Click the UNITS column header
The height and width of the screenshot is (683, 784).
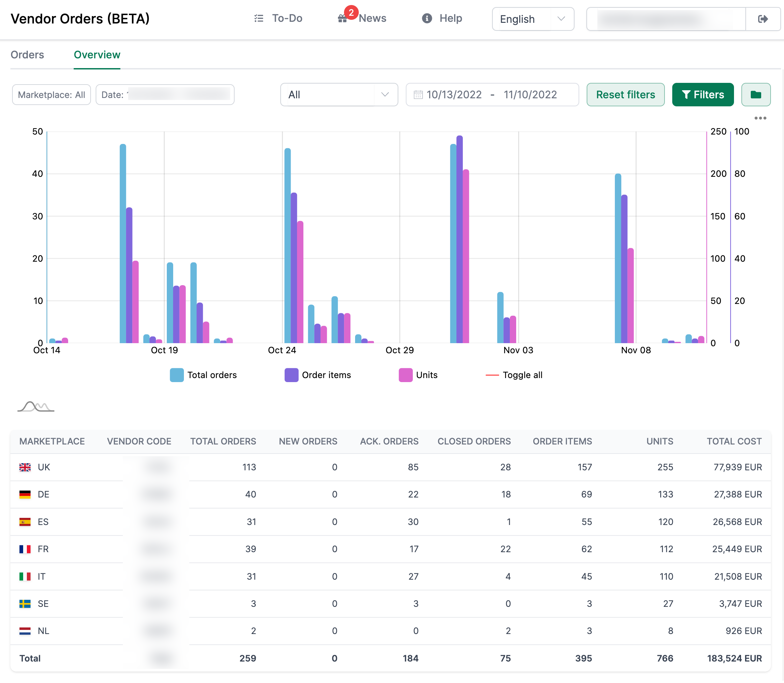click(660, 441)
